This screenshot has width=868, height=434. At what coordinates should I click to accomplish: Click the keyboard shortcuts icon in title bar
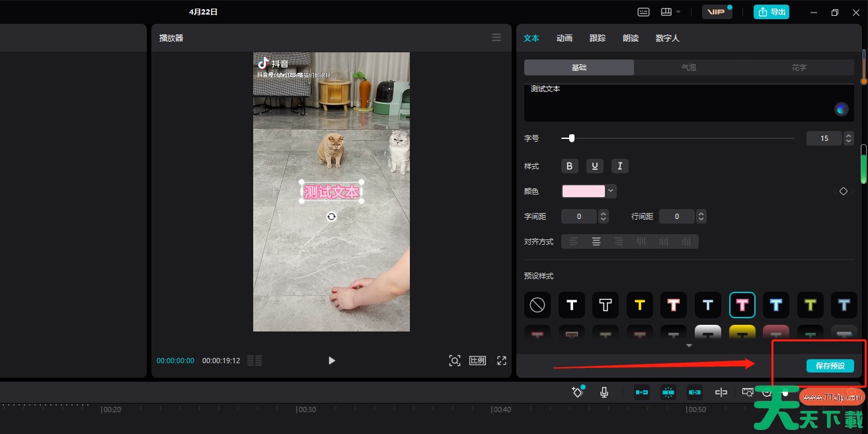pyautogui.click(x=643, y=12)
